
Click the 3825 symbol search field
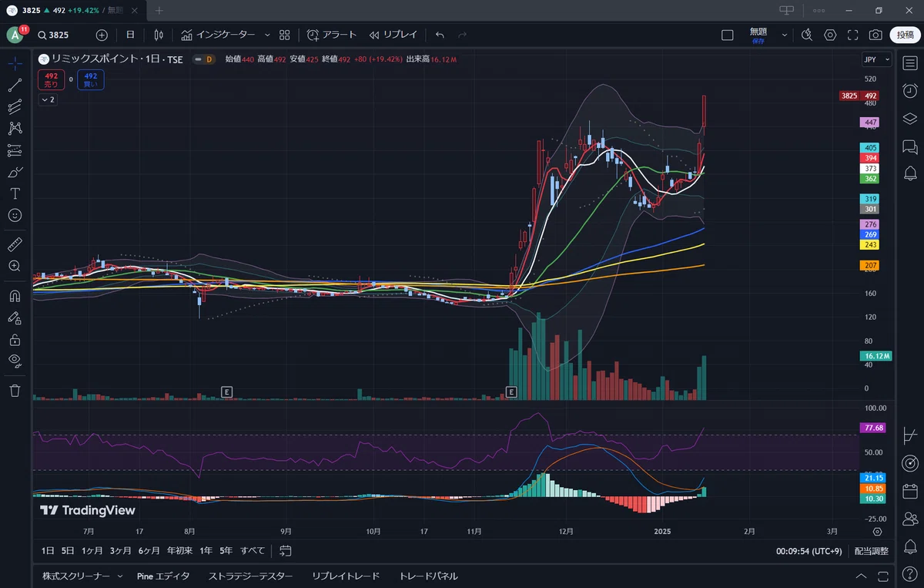60,35
